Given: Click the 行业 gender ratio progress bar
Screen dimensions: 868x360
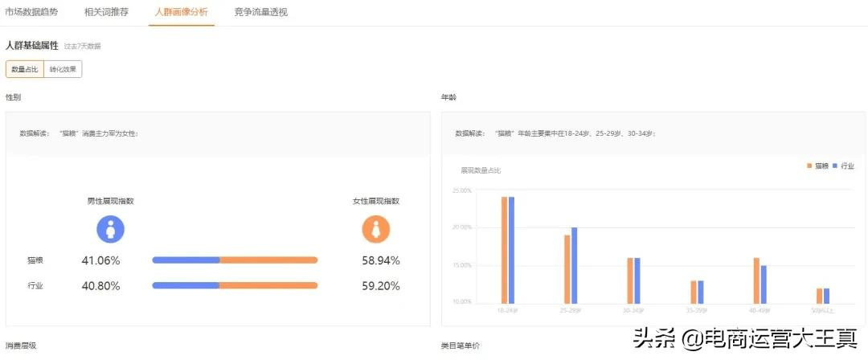Looking at the screenshot, I should coord(235,285).
